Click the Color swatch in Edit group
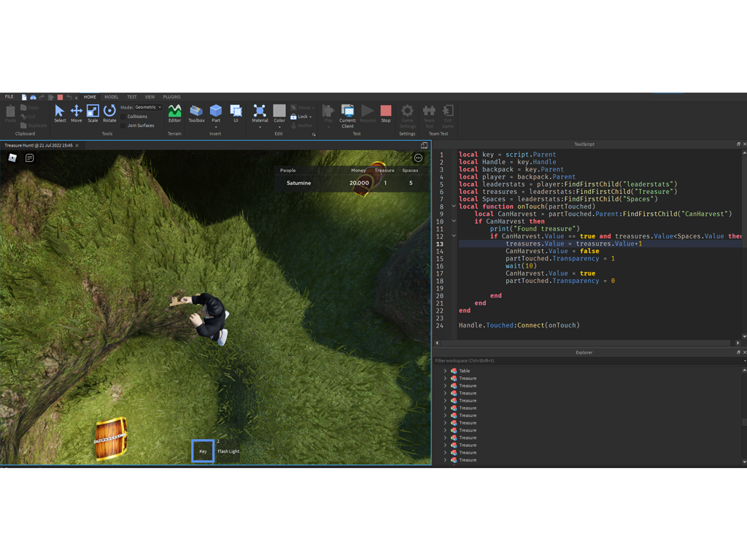Screen dimensions: 747x560 (x=279, y=111)
